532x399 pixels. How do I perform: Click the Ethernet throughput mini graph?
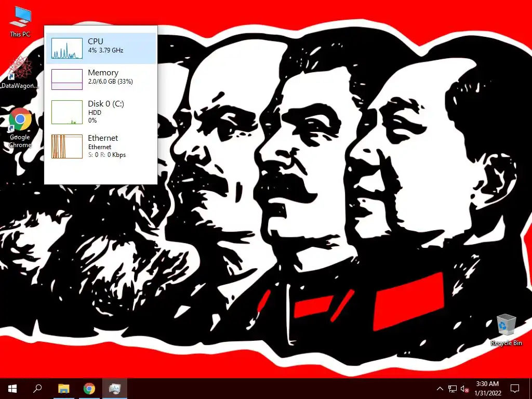click(x=67, y=146)
